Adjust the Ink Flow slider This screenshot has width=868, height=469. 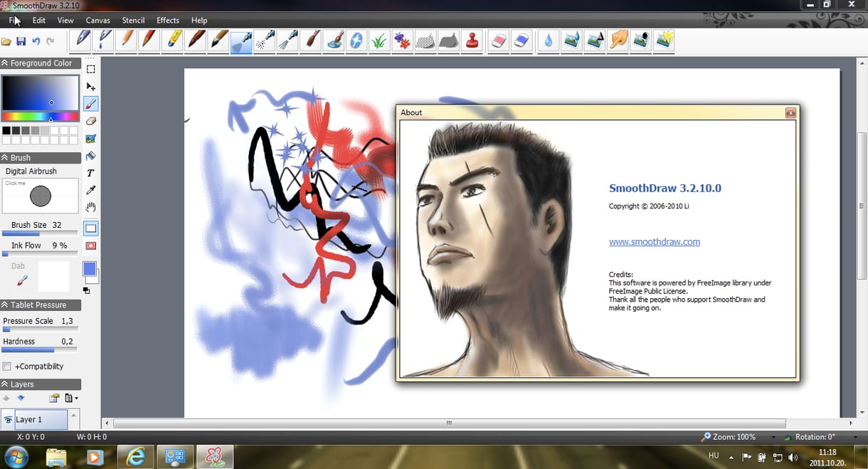coord(40,253)
